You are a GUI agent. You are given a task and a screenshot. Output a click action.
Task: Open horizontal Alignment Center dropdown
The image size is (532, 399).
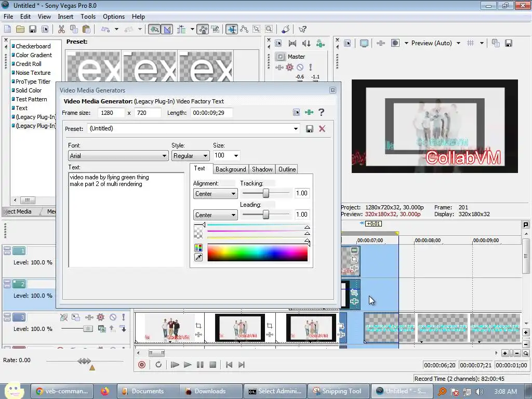(215, 194)
